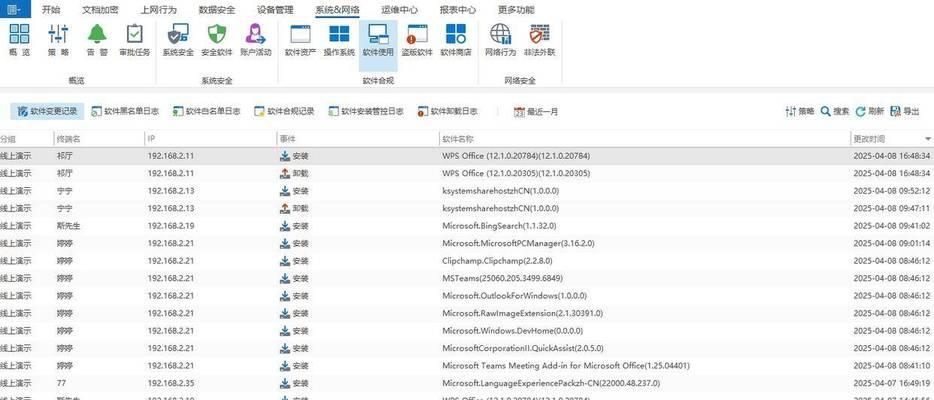Open the 软件卸载日志 log view
The height and width of the screenshot is (400, 934).
[x=447, y=111]
